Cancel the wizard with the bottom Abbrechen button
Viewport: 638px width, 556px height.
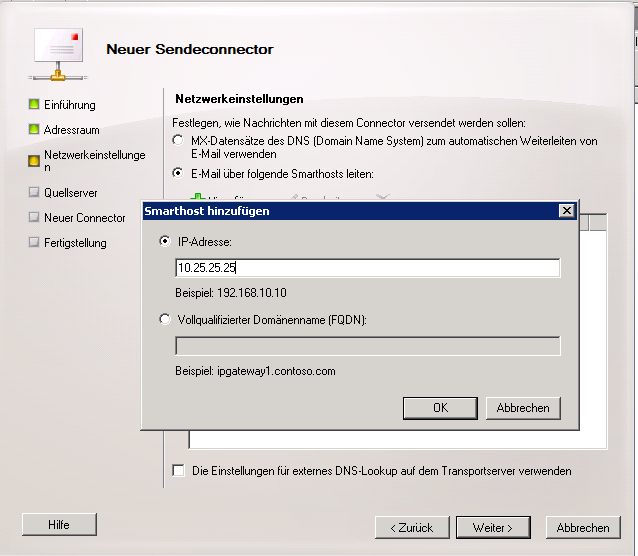tap(583, 528)
